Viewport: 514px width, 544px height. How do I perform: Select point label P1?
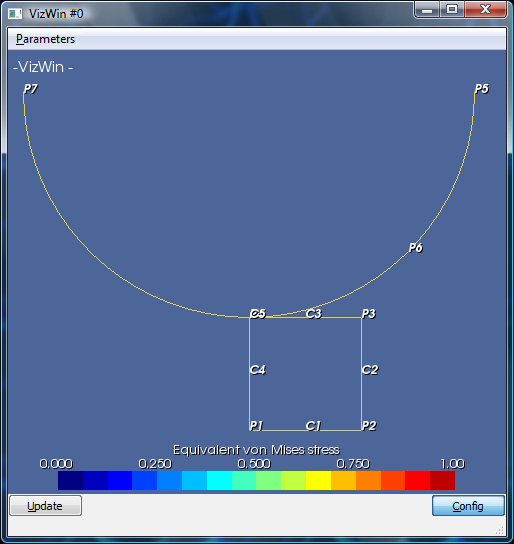tap(256, 426)
